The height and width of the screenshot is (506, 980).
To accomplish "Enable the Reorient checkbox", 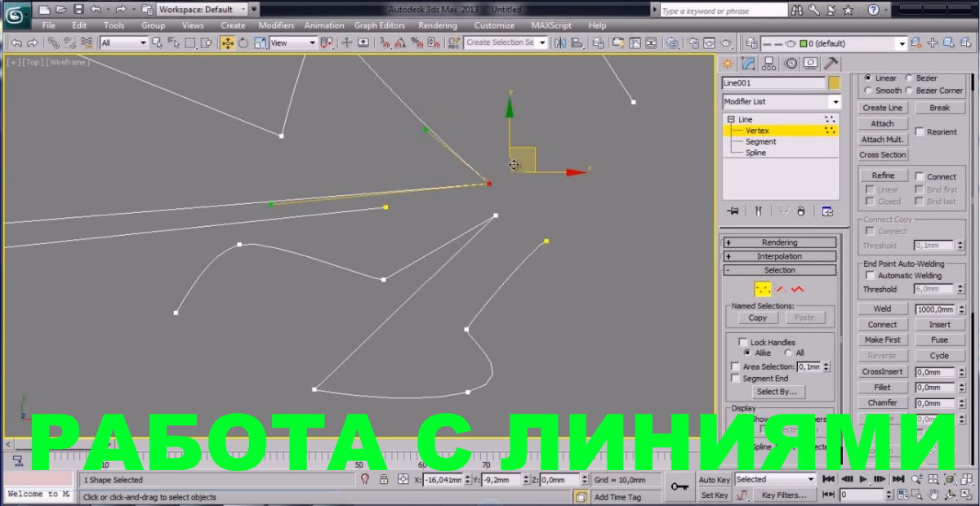I will point(920,131).
